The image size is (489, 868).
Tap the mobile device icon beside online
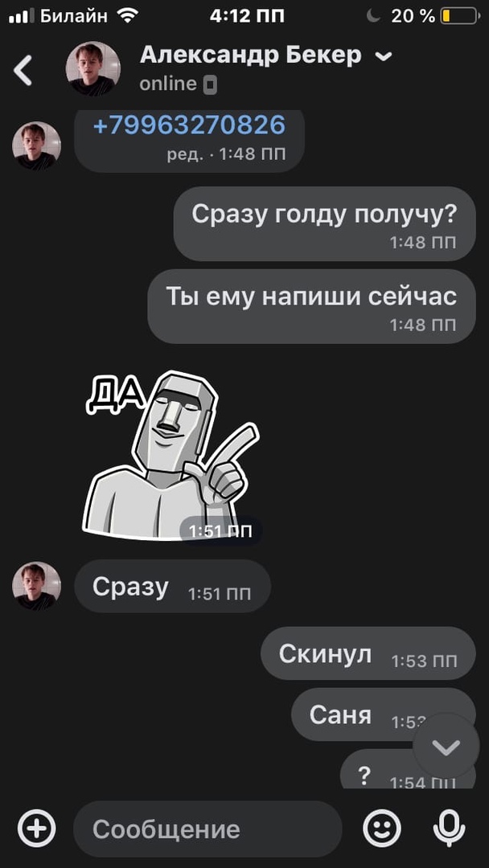coord(210,85)
